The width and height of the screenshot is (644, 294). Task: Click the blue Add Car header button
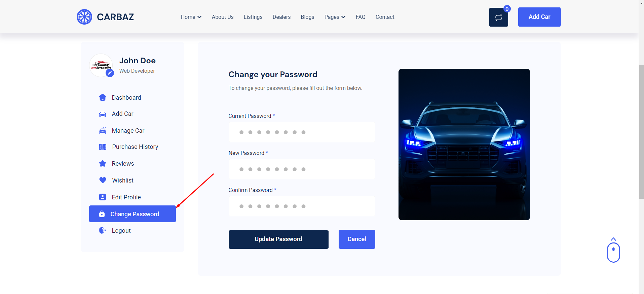click(x=539, y=17)
